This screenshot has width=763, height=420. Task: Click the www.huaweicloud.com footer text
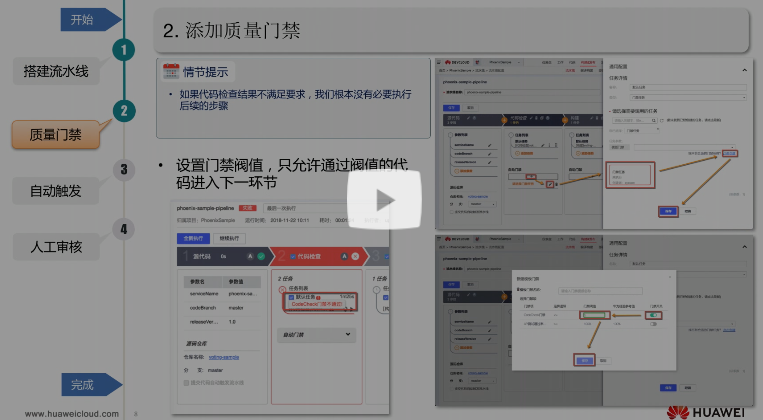(x=72, y=414)
